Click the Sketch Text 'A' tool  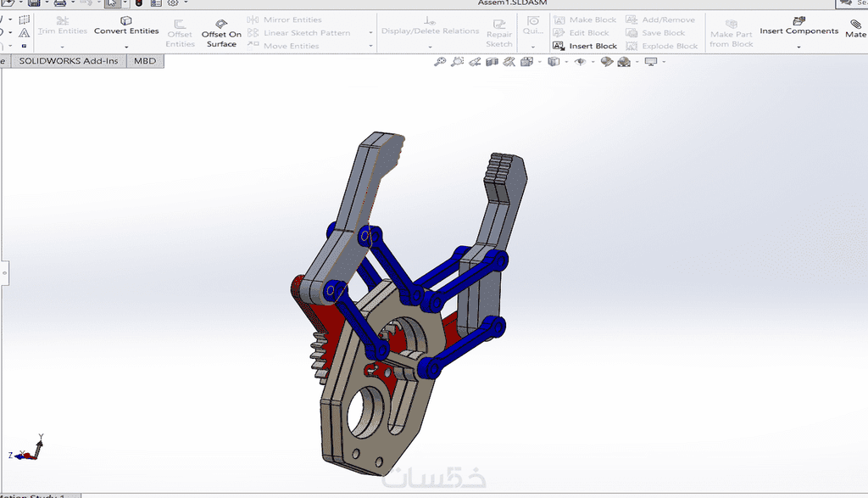pos(25,33)
